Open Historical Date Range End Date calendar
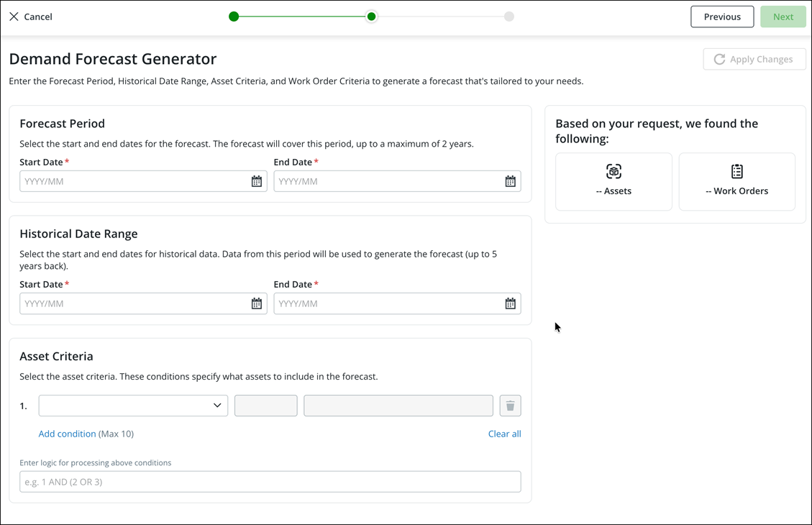Image resolution: width=812 pixels, height=525 pixels. click(x=510, y=303)
